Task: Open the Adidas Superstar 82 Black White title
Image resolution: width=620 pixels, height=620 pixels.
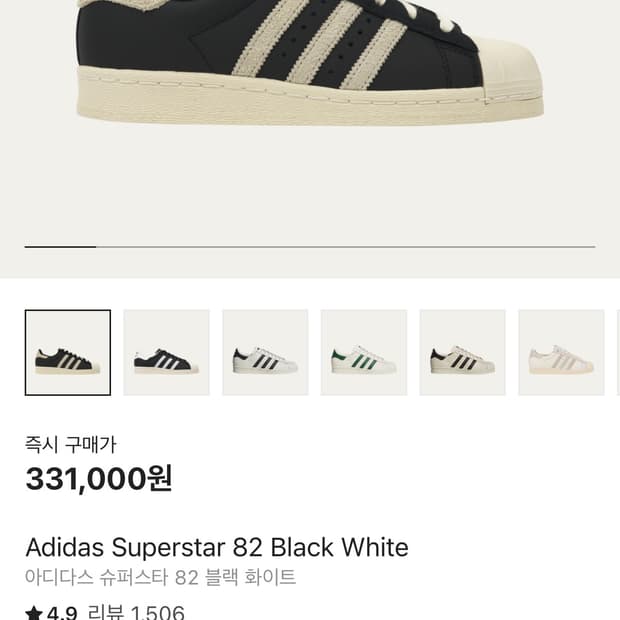Action: (217, 548)
